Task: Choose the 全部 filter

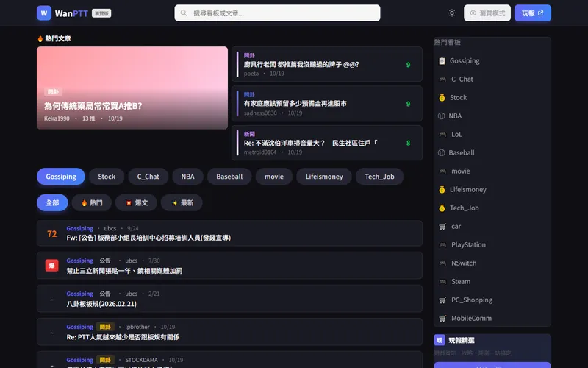Action: tap(52, 203)
